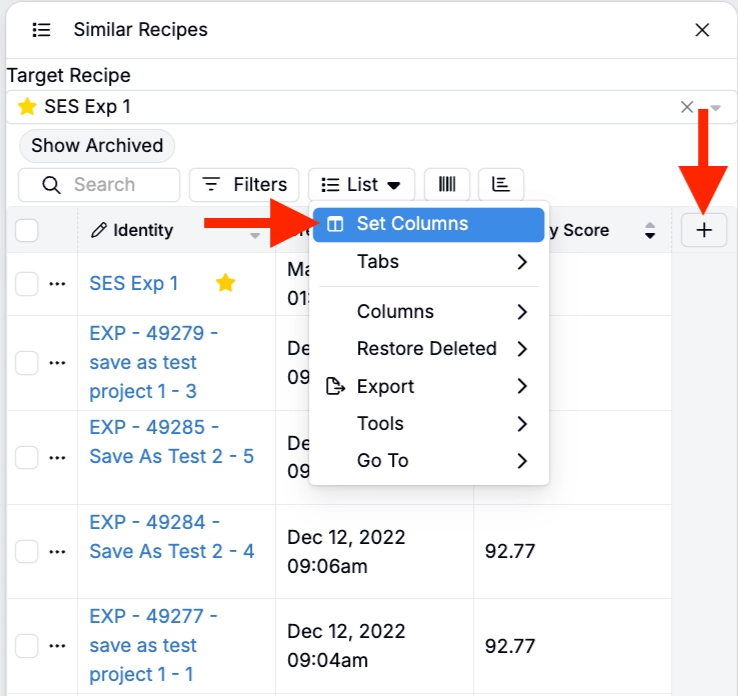Open three-dot menu for SES Exp 1 row
This screenshot has width=738, height=696.
click(57, 284)
